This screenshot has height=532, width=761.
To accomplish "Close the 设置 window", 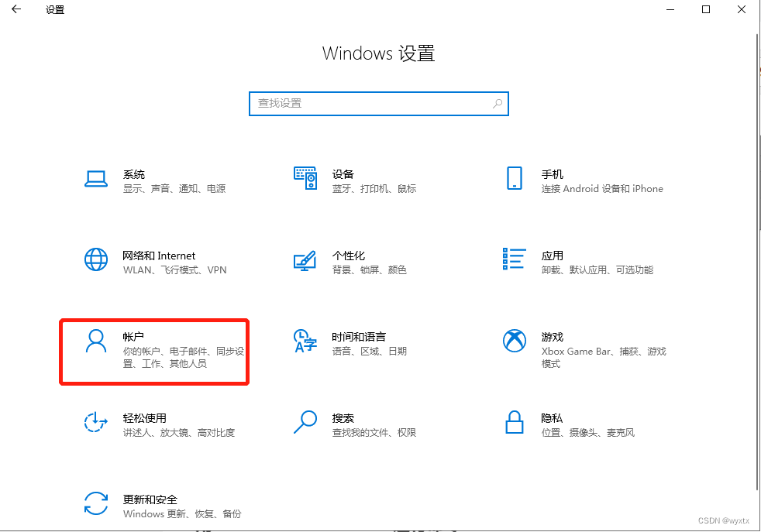I will click(x=741, y=9).
